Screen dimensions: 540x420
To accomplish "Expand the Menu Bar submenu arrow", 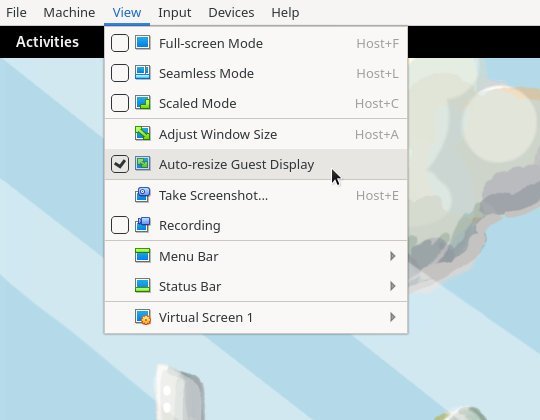I will (393, 256).
